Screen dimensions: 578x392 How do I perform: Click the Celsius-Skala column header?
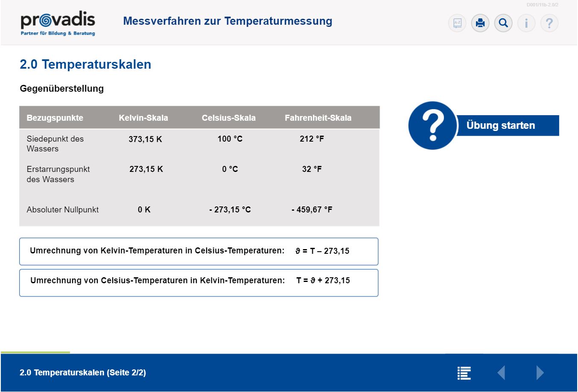(x=229, y=118)
